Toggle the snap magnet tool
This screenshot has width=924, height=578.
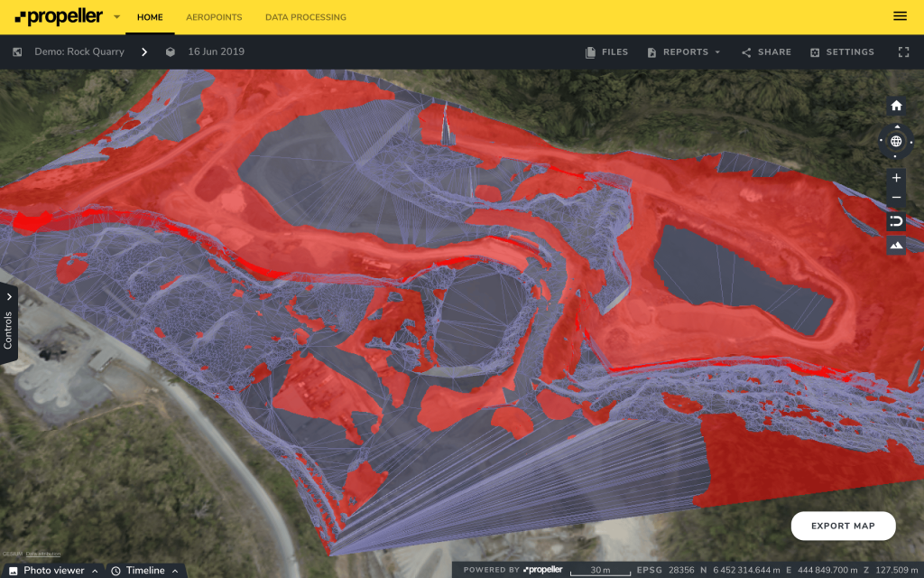(896, 221)
